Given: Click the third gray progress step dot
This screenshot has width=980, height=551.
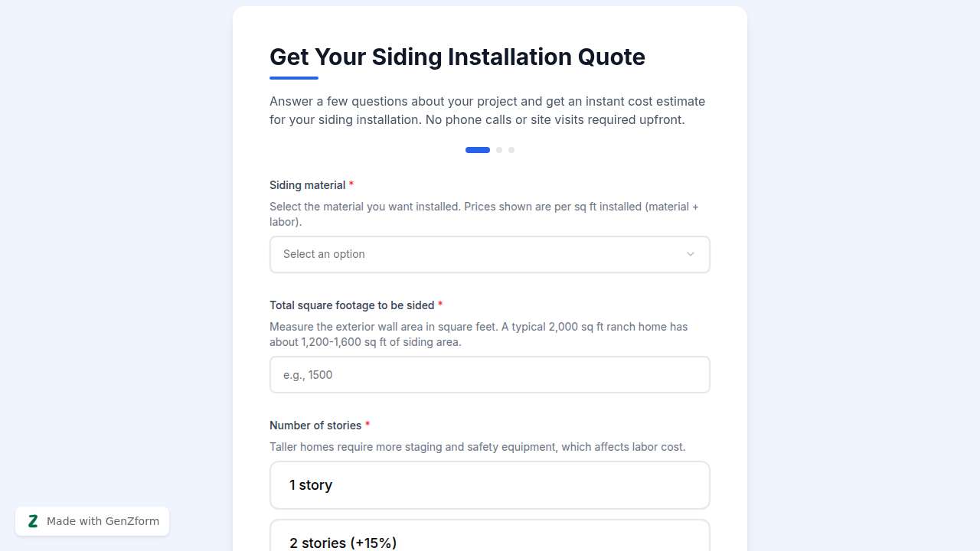Looking at the screenshot, I should coord(511,150).
